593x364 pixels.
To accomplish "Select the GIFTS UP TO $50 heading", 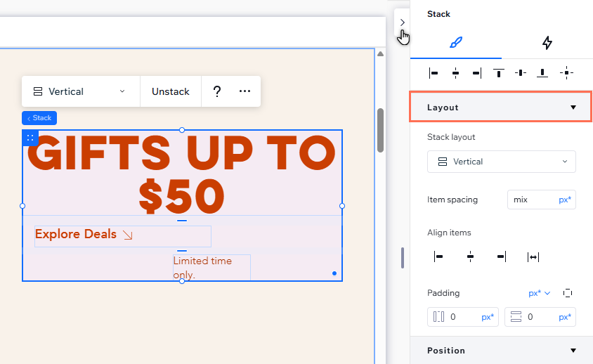I will (x=182, y=174).
